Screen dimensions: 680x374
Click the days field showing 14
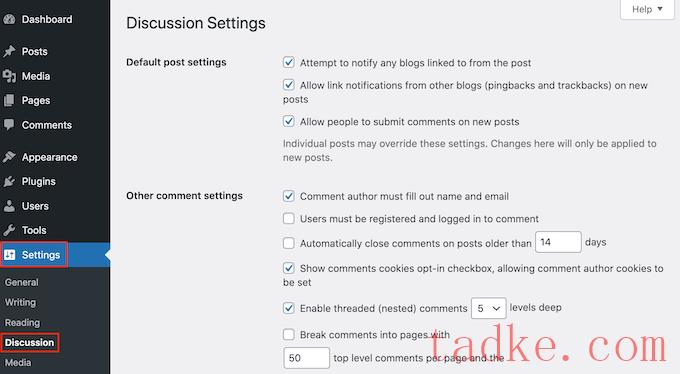pos(558,242)
